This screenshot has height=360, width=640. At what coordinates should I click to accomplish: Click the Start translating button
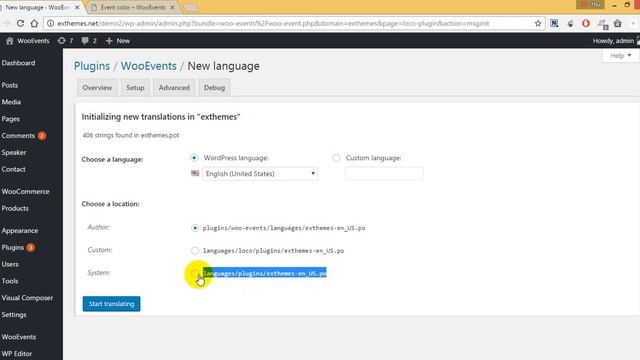coord(111,304)
